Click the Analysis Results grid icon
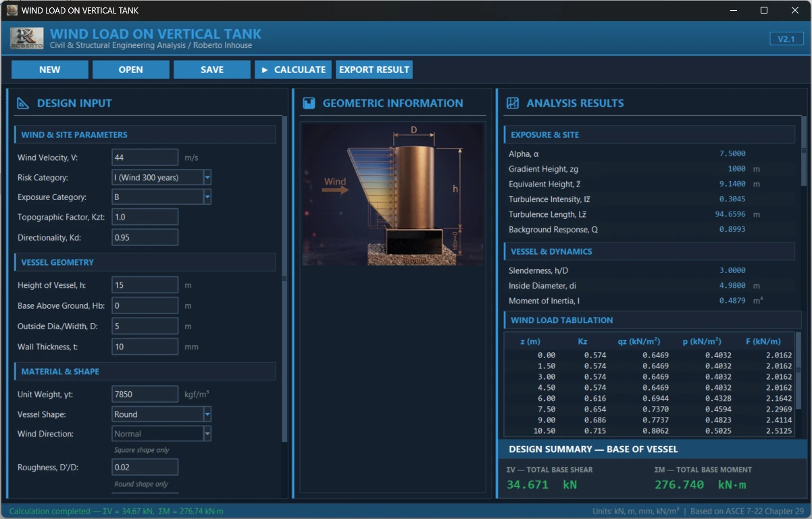812x519 pixels. (513, 103)
